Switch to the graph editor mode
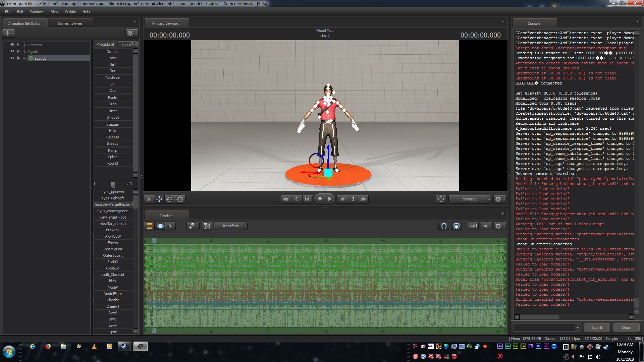Screen dimensions: 644x362 coord(171,226)
